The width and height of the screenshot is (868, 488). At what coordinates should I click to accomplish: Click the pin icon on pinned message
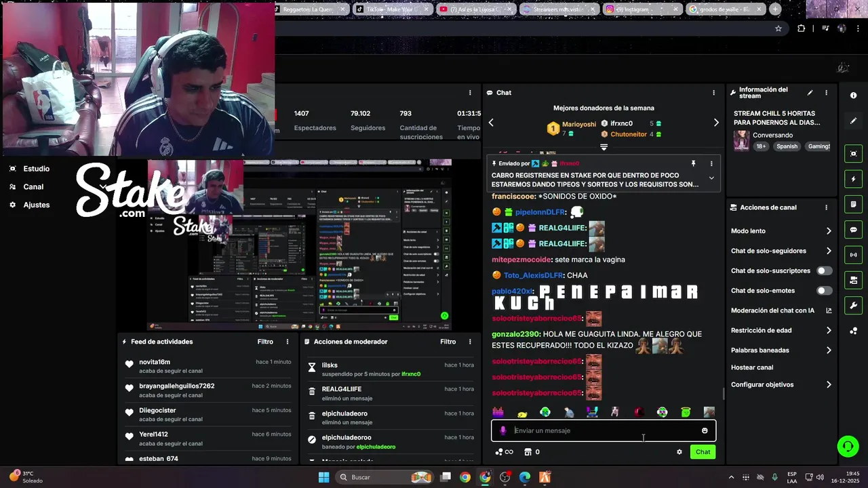(693, 163)
